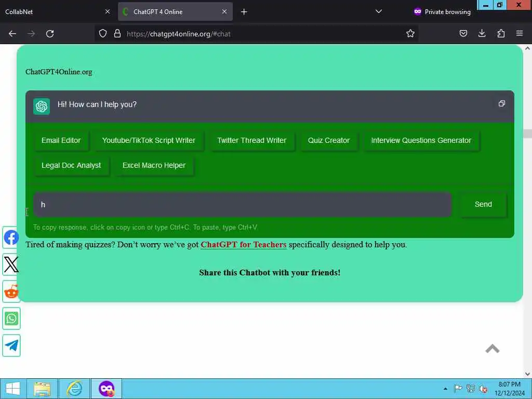Click the ChatGPT logo avatar
Viewport: 532px width, 399px height.
click(x=42, y=106)
